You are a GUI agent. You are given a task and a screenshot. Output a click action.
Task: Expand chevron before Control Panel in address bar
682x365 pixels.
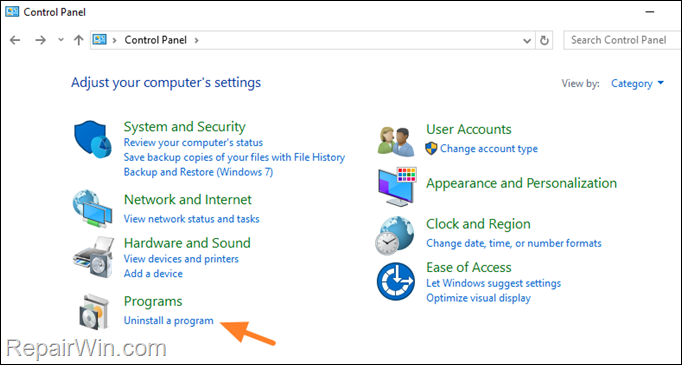114,40
